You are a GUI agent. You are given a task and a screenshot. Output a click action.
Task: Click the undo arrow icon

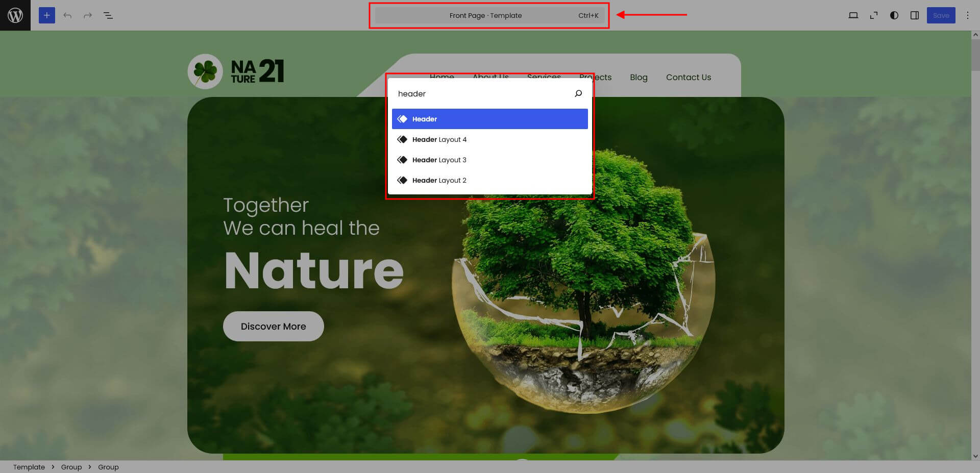point(67,15)
